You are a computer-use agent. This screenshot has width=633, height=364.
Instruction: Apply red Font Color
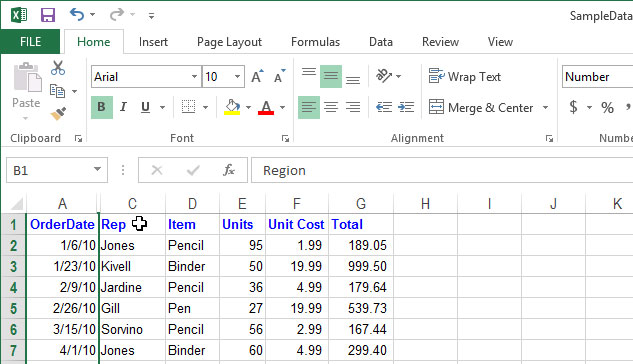266,107
